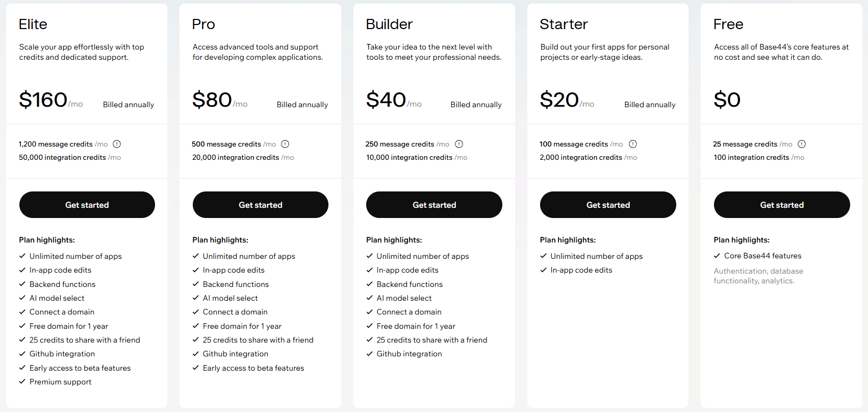This screenshot has width=868, height=412.
Task: Click the Elite plan title
Action: (33, 24)
